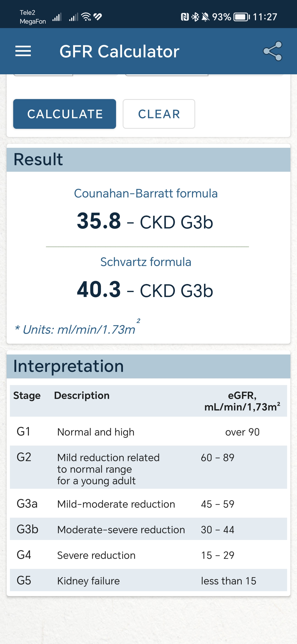Screen dimensions: 297x644
Task: Click the CALCULATE button
Action: point(65,114)
